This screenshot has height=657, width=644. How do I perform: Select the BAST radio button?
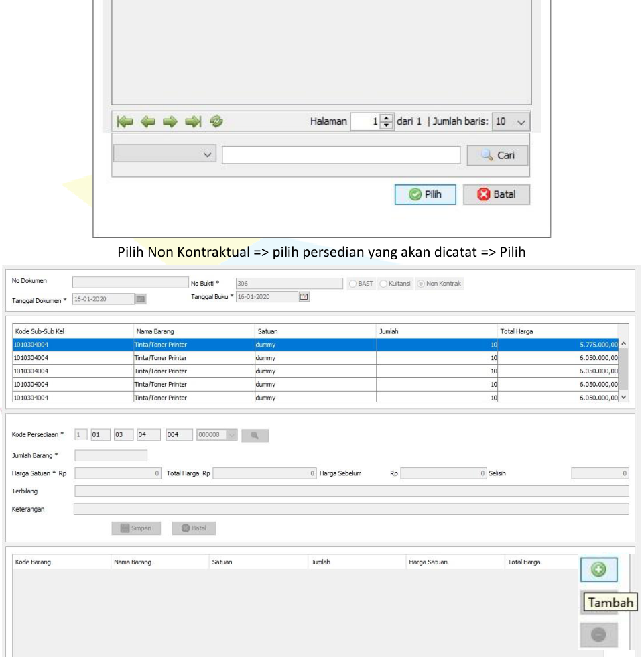point(354,284)
